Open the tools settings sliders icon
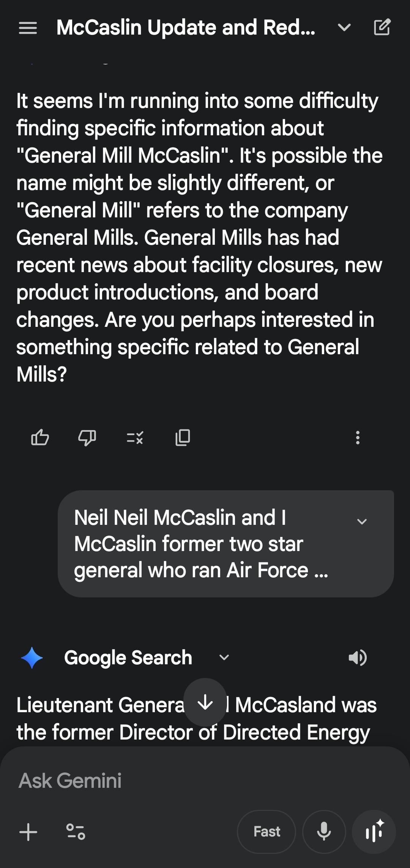This screenshot has height=868, width=410. pyautogui.click(x=76, y=832)
